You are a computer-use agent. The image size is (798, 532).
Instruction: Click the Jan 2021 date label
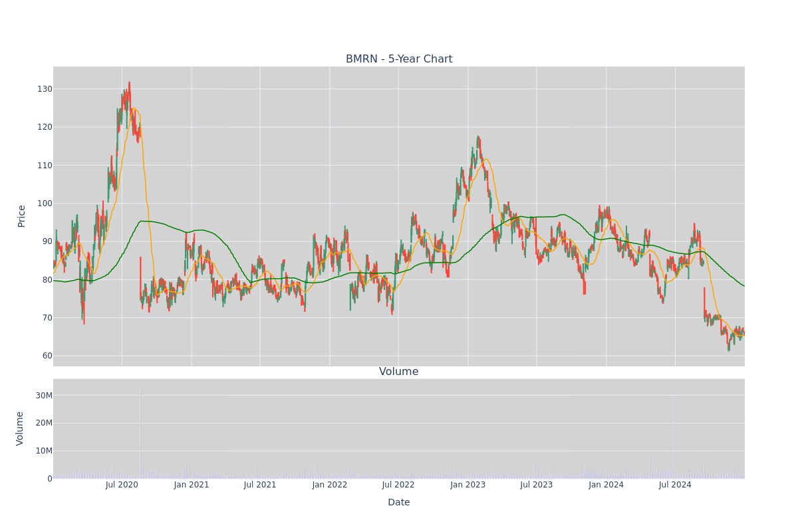coord(192,485)
